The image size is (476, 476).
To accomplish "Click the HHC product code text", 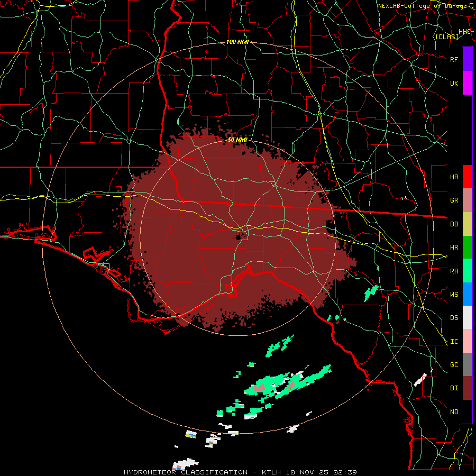I will pyautogui.click(x=464, y=31).
